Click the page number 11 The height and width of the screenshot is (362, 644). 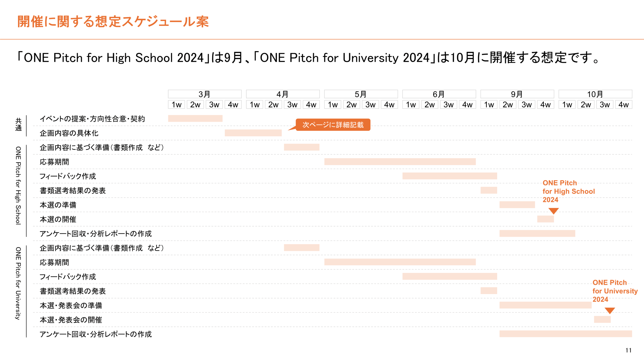click(628, 350)
